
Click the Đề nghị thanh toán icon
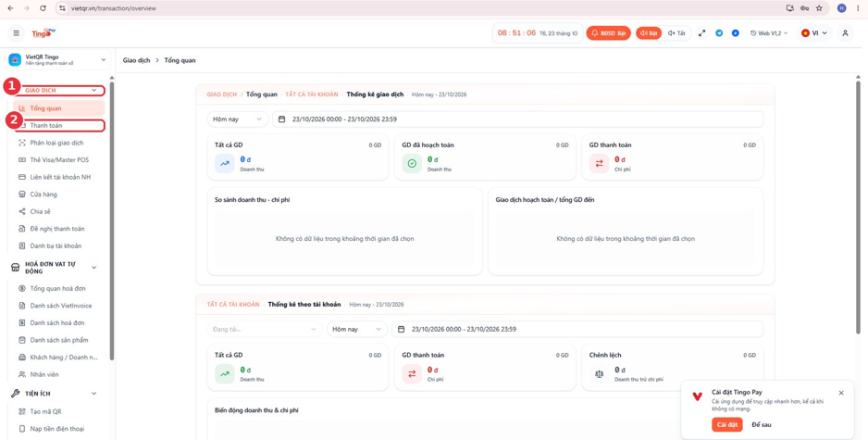22,229
